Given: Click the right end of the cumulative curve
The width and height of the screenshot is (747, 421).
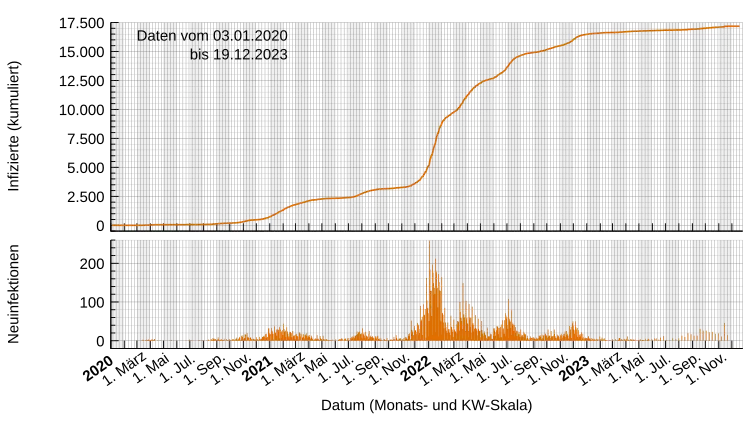Looking at the screenshot, I should 739,26.
